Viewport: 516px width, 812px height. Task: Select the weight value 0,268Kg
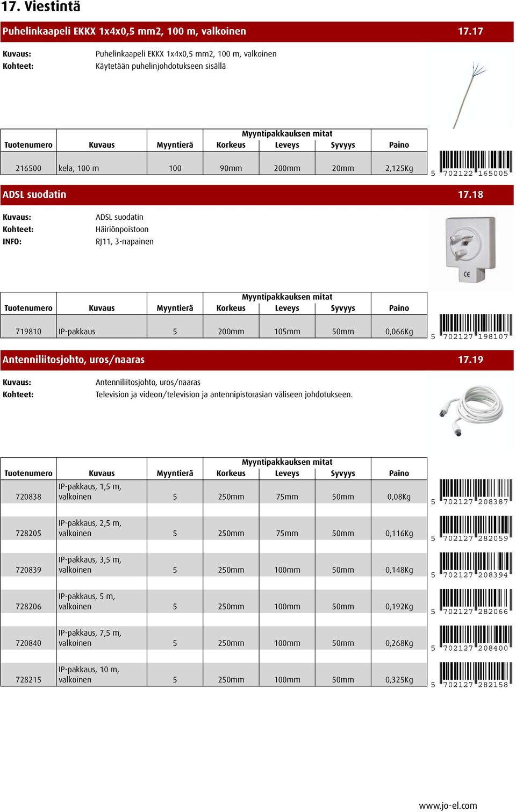[x=399, y=643]
